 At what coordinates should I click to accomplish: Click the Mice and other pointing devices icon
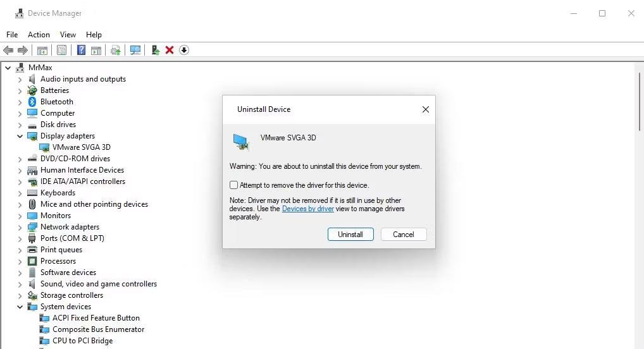tap(32, 204)
